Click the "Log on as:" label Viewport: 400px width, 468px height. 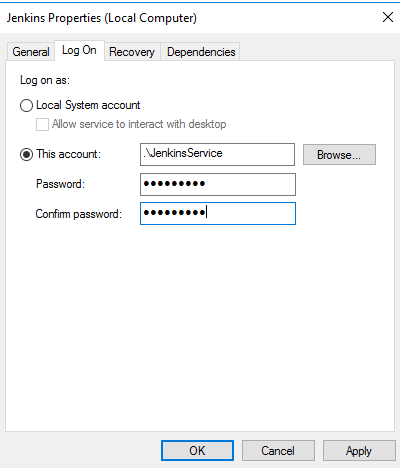45,80
